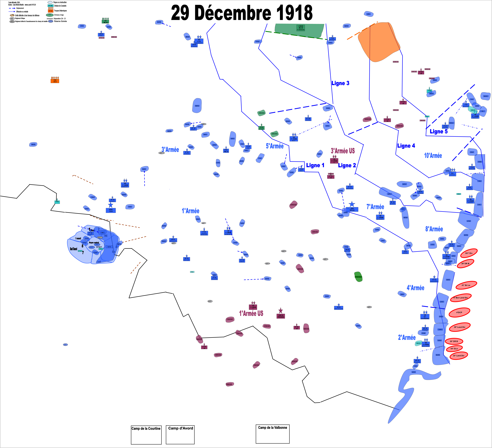Click the 'Sud Ouest' zone label

pyautogui.click(x=73, y=249)
